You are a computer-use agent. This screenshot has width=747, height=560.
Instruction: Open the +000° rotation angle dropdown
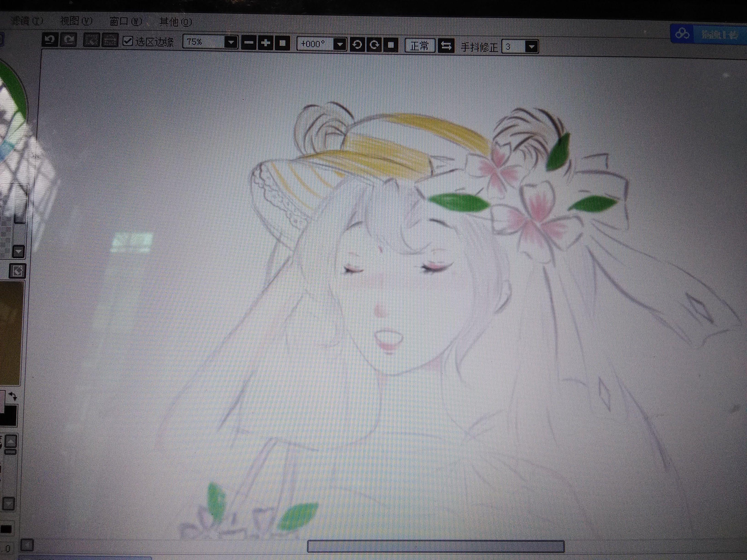tap(340, 45)
